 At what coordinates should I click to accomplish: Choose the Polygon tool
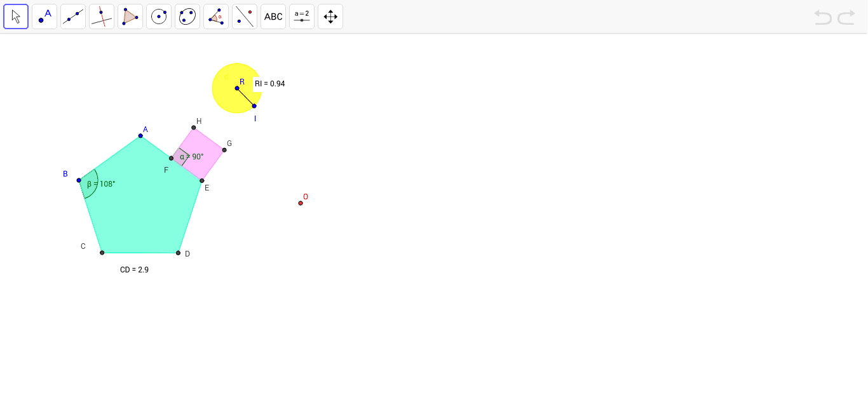coord(130,17)
